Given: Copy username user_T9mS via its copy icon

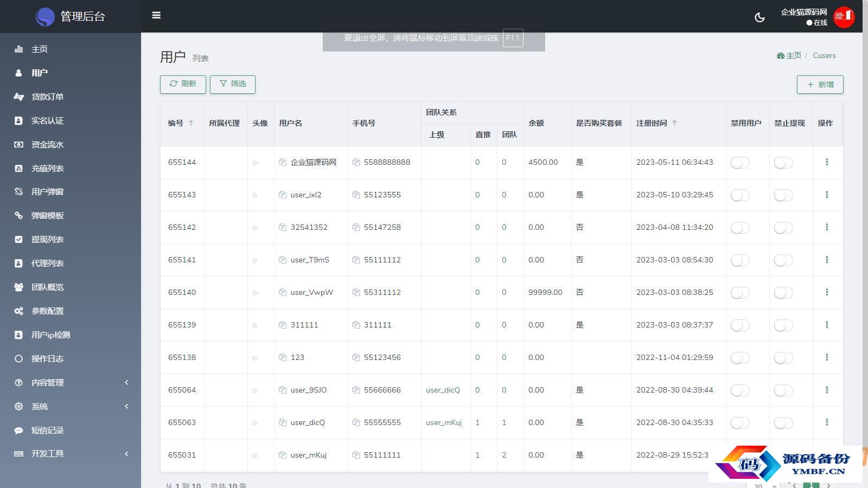Looking at the screenshot, I should (283, 260).
